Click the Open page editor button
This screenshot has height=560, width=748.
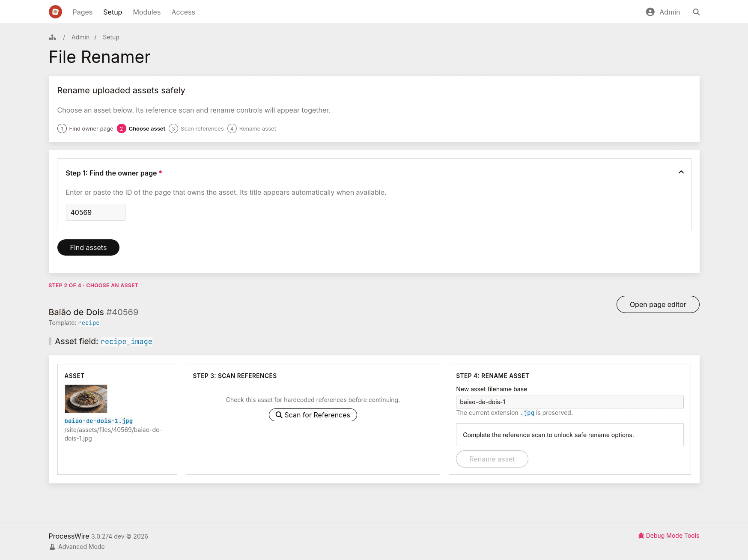(x=658, y=304)
